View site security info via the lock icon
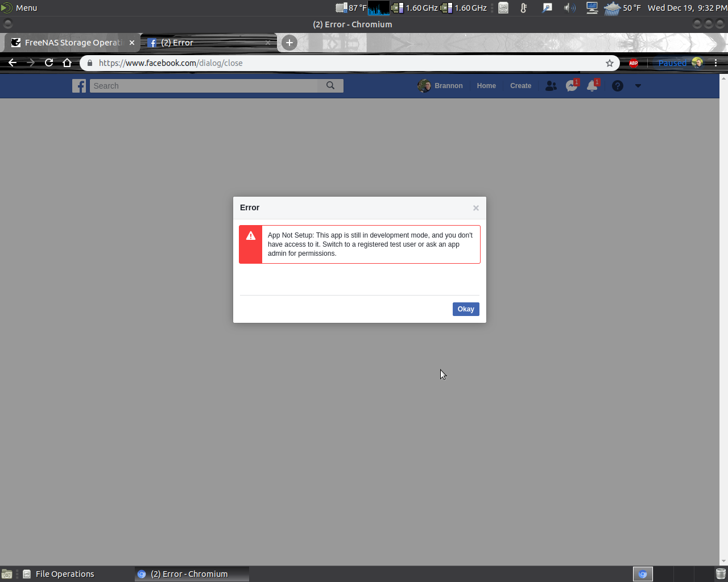 90,63
